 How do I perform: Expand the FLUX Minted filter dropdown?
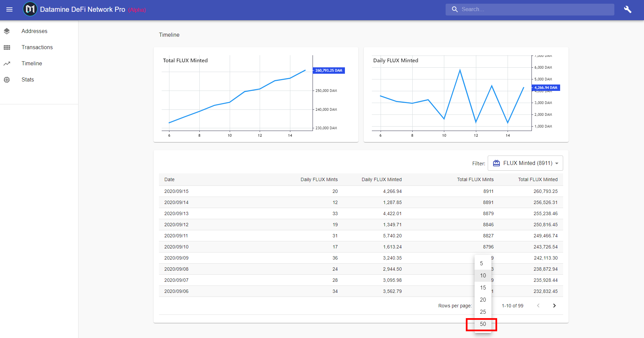click(x=525, y=163)
